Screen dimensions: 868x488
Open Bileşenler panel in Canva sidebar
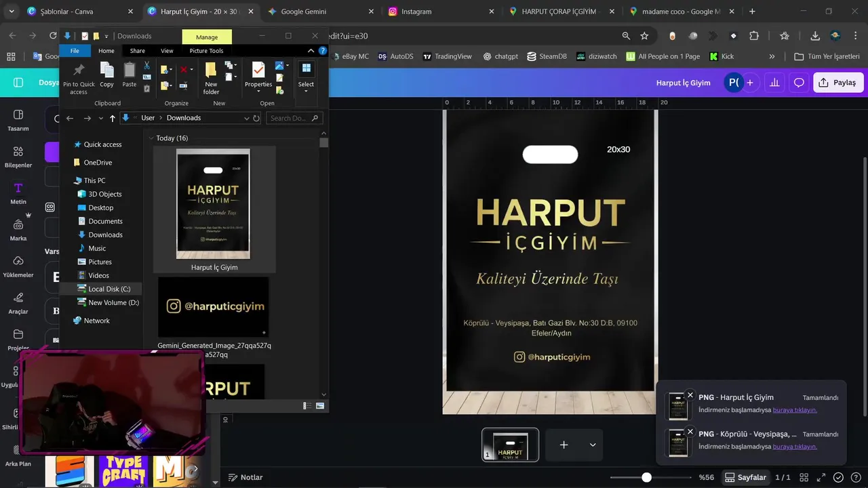18,157
